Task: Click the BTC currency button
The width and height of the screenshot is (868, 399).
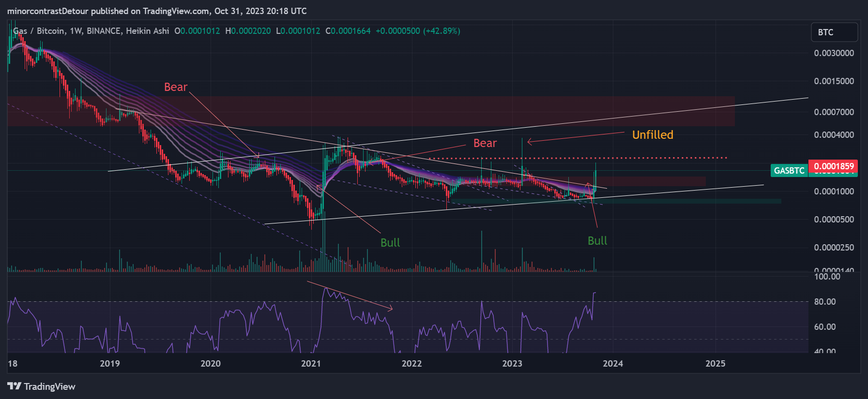Action: click(834, 32)
